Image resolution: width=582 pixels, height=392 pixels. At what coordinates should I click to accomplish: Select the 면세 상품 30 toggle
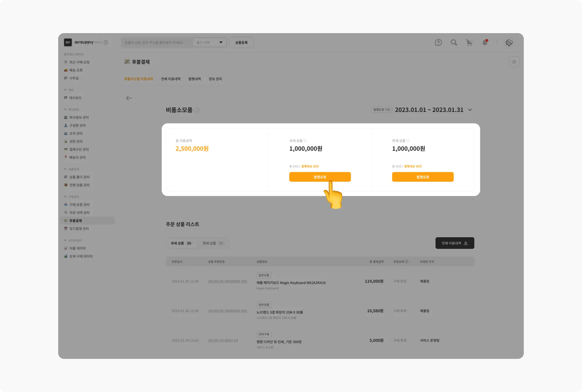(x=213, y=243)
